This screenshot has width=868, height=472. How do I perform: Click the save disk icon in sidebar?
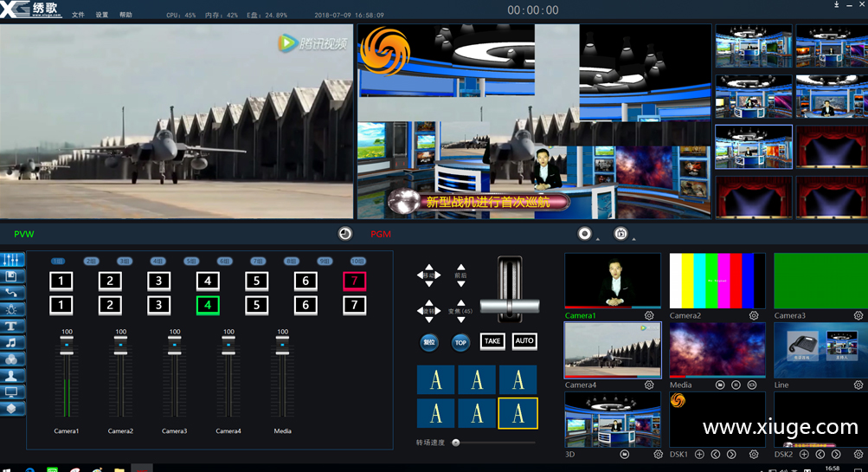[12, 276]
